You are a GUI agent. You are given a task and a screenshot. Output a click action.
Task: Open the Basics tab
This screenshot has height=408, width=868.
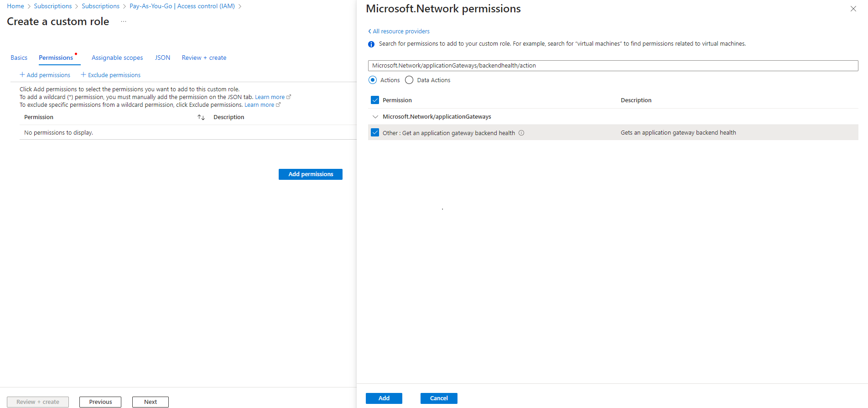pyautogui.click(x=19, y=58)
